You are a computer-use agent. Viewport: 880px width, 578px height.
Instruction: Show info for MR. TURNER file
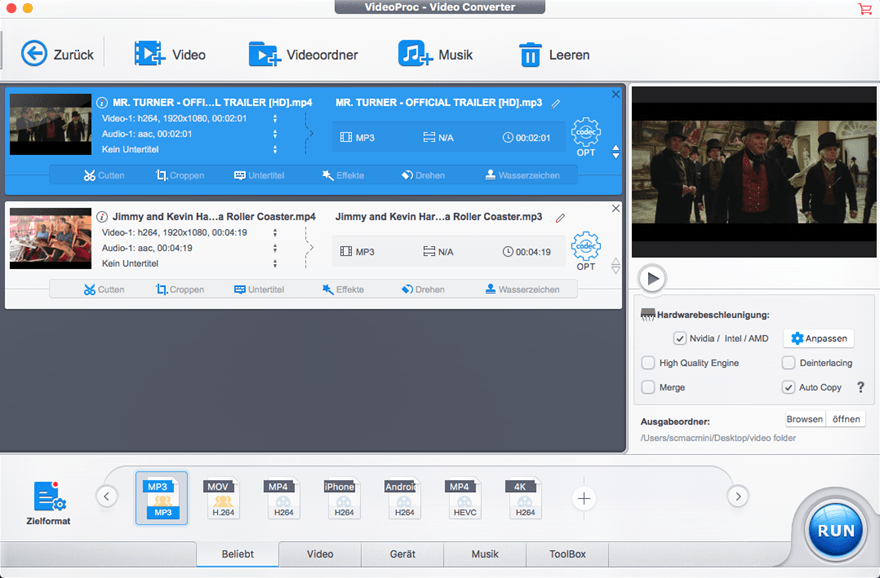pyautogui.click(x=102, y=102)
